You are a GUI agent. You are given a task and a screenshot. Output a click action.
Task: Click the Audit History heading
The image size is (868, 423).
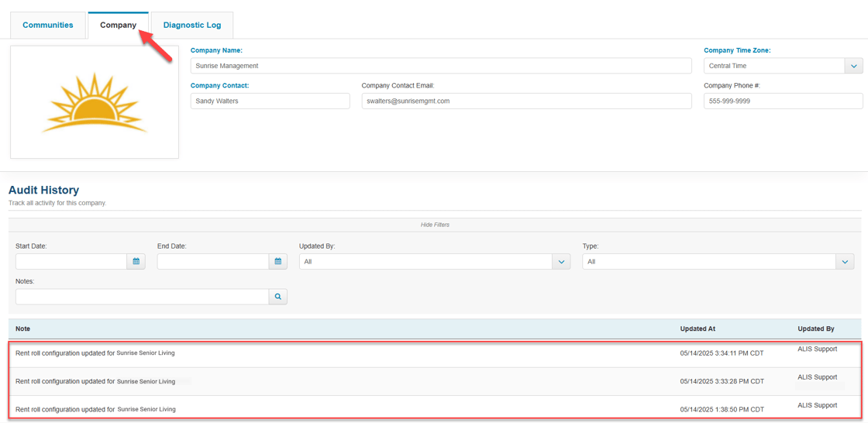[43, 190]
